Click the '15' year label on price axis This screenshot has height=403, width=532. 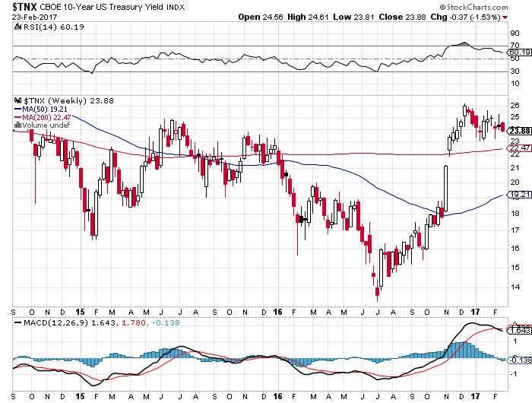click(80, 312)
